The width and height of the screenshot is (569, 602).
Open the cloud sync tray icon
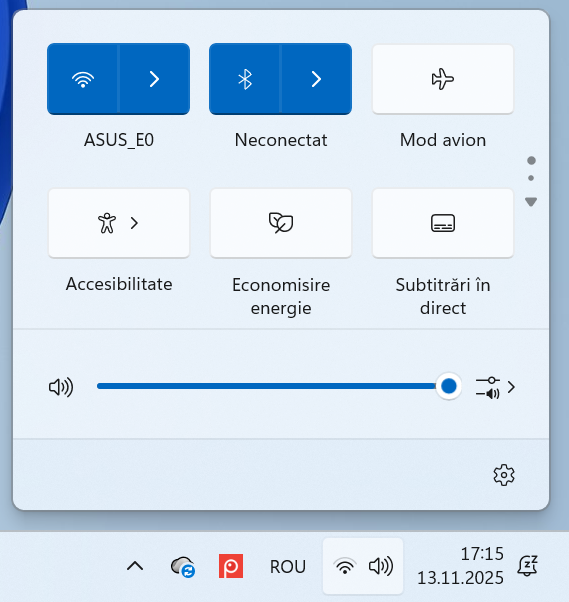click(x=183, y=567)
